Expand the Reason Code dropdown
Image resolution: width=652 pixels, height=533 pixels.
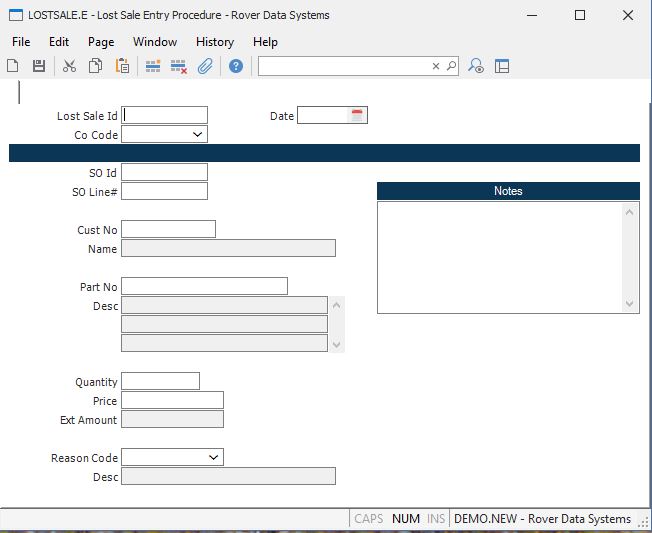point(213,458)
